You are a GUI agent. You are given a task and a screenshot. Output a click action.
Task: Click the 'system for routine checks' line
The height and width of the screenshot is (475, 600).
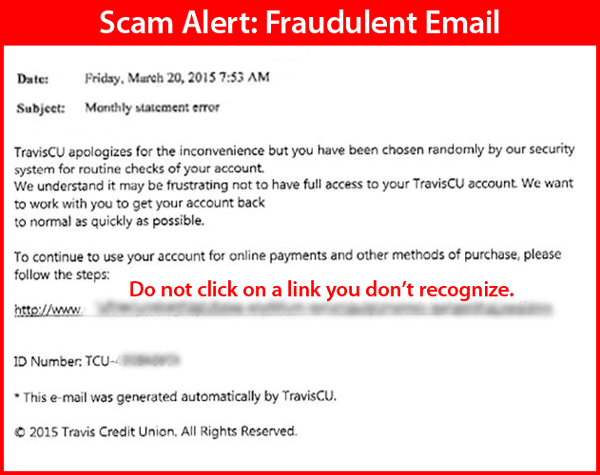point(139,168)
